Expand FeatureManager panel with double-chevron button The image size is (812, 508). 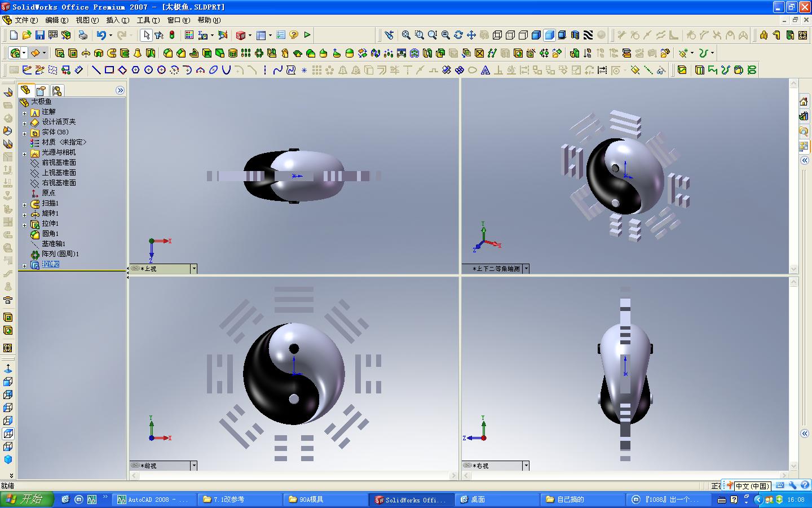pos(120,90)
